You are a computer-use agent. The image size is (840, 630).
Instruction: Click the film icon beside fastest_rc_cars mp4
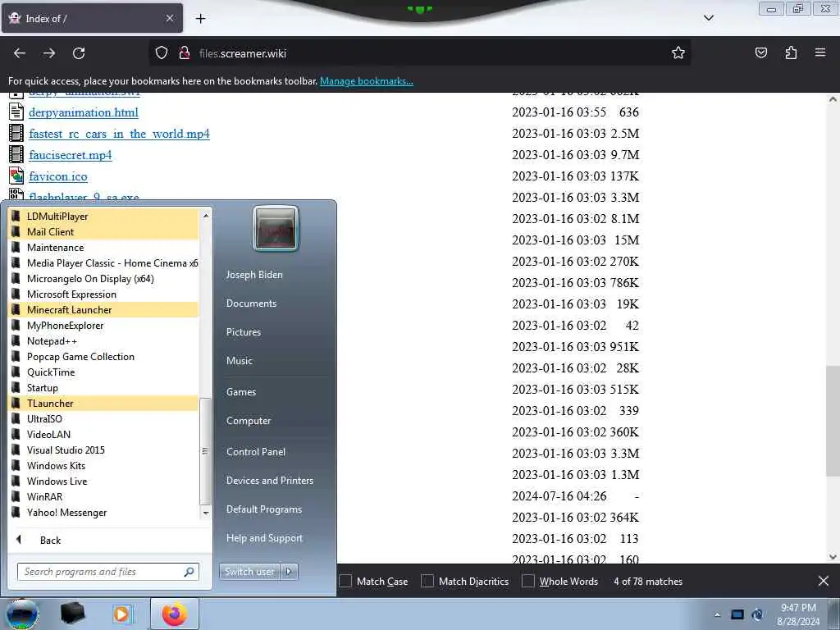pyautogui.click(x=16, y=134)
